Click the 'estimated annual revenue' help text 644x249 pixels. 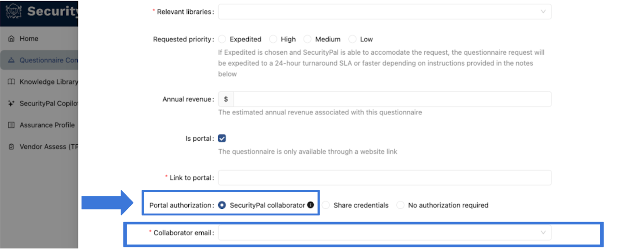(x=320, y=112)
